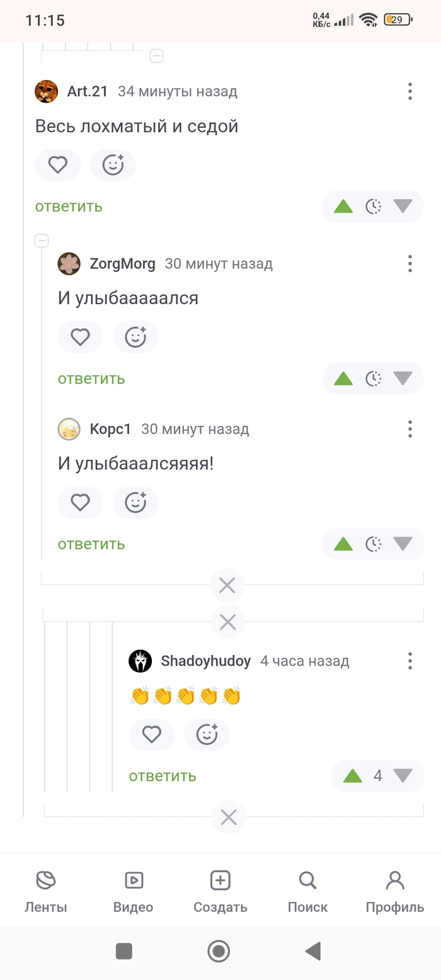Like Art.21's comment with heart icon
The height and width of the screenshot is (980, 441).
click(x=58, y=165)
